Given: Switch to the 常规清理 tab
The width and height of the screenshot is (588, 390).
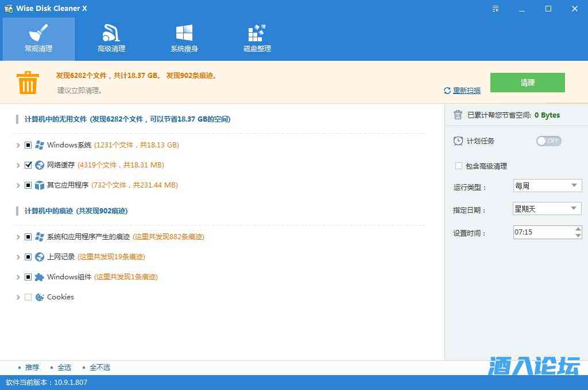Looking at the screenshot, I should (x=38, y=39).
